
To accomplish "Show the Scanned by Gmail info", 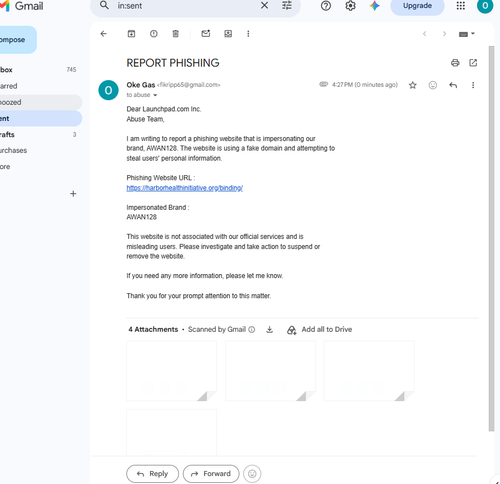I will click(252, 330).
